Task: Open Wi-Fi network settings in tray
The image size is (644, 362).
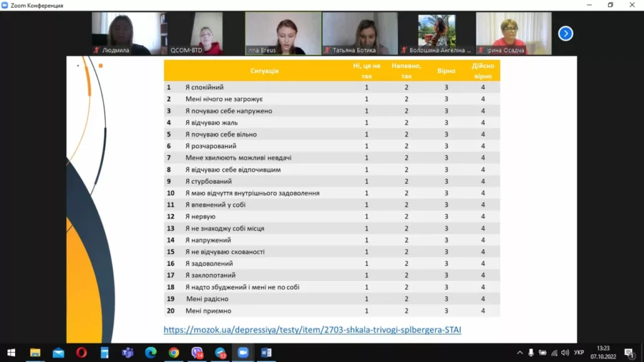Action: pos(555,353)
